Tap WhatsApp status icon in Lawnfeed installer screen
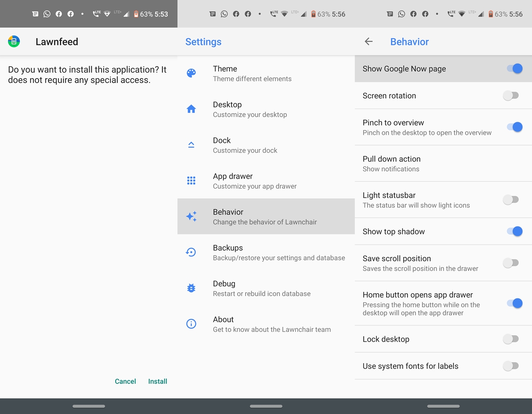This screenshot has width=532, height=414. tap(47, 14)
